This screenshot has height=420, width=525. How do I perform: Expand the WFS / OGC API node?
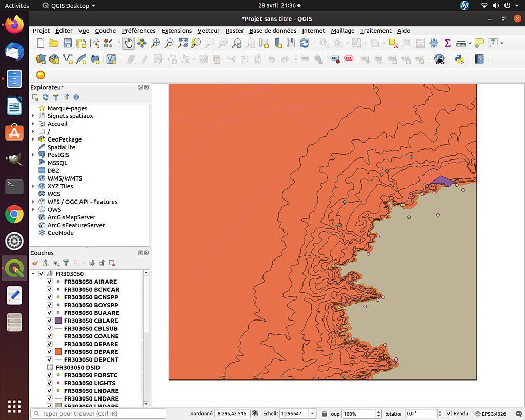33,202
